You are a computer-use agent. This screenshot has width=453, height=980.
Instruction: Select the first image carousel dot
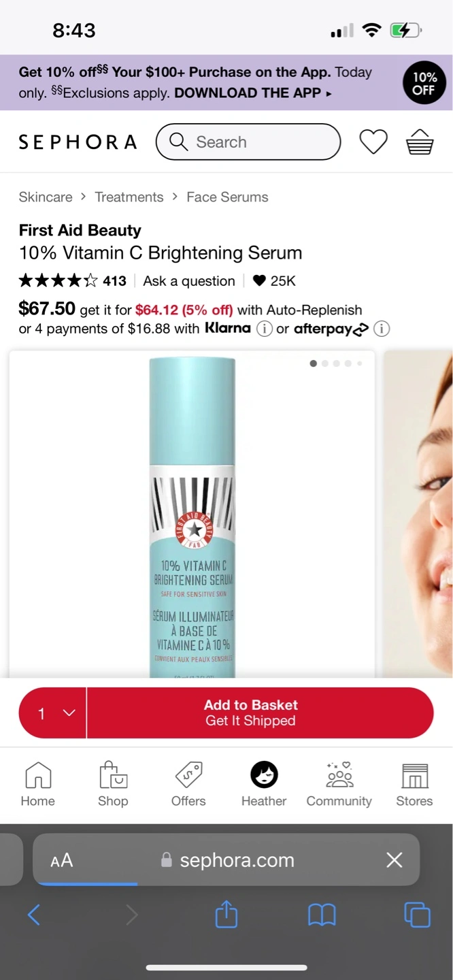[x=313, y=363]
